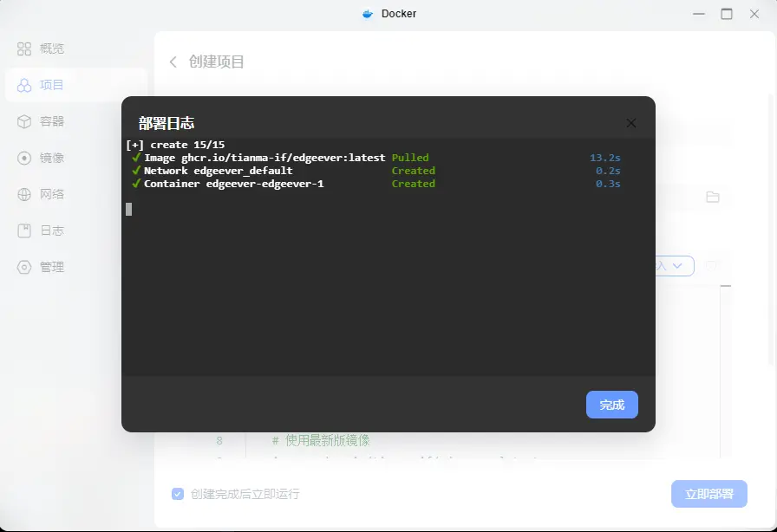This screenshot has width=777, height=532.
Task: Click the folder browse icon behind dialog
Action: [x=713, y=198]
